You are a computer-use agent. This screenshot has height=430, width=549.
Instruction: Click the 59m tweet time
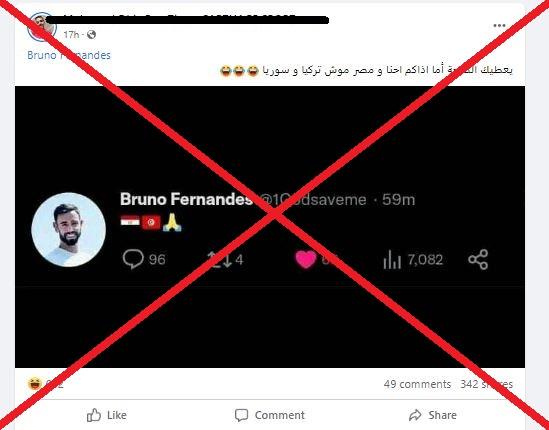tap(398, 200)
